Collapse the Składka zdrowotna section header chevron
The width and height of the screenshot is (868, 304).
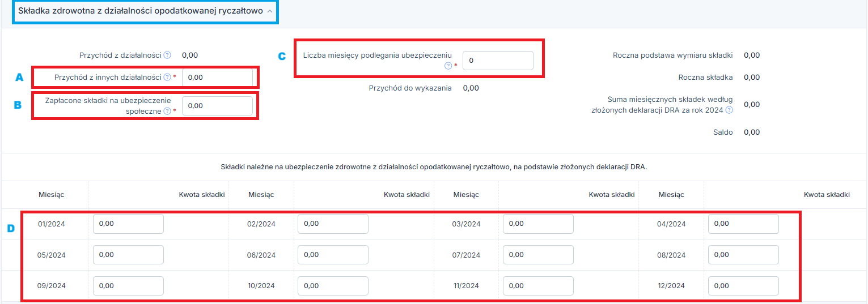270,11
